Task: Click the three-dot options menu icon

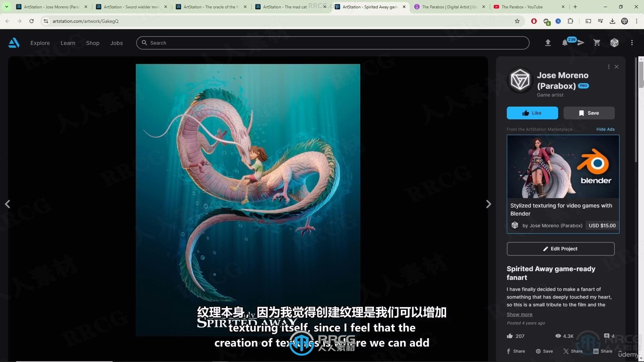Action: coord(609,67)
